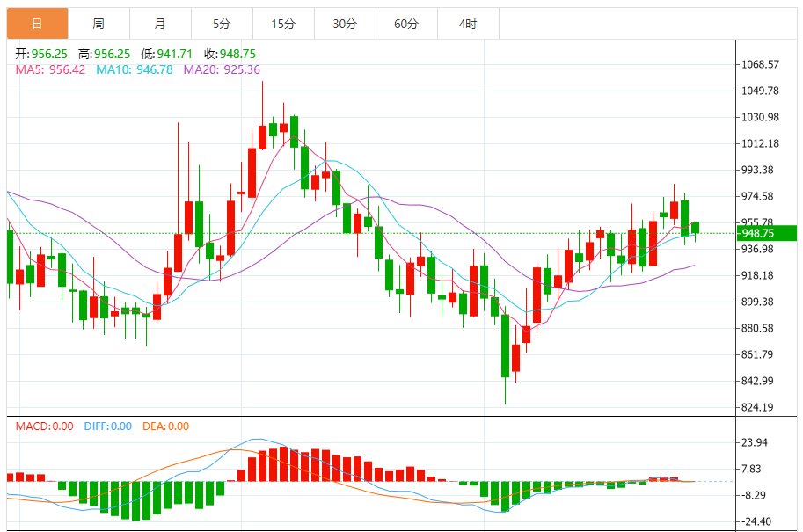
Task: Open the 5分 timeframe tab
Action: (x=222, y=24)
